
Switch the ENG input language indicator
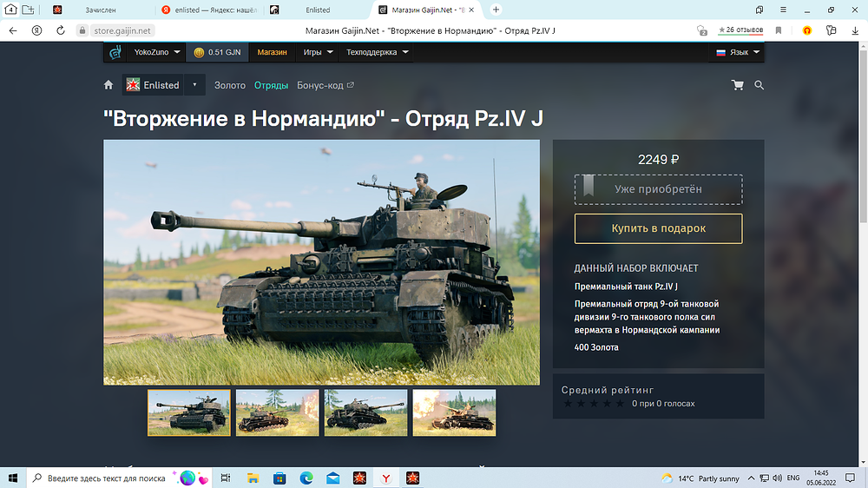793,478
